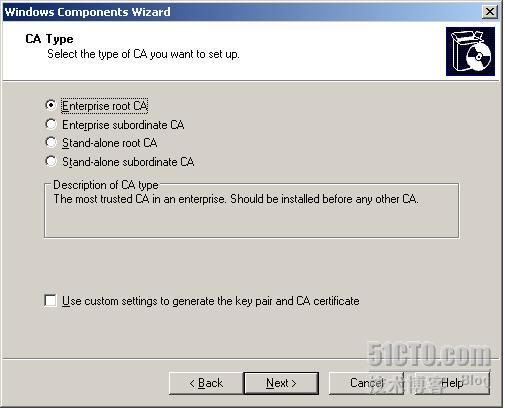Click the software box and CD wizard icon

tap(470, 52)
